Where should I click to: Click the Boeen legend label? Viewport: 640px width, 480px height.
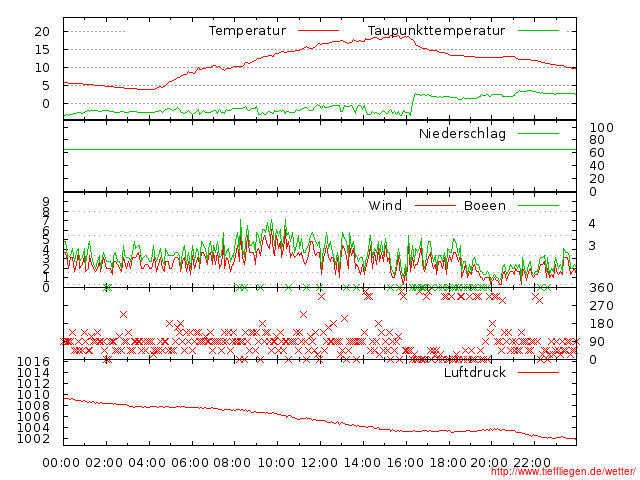[x=485, y=205]
